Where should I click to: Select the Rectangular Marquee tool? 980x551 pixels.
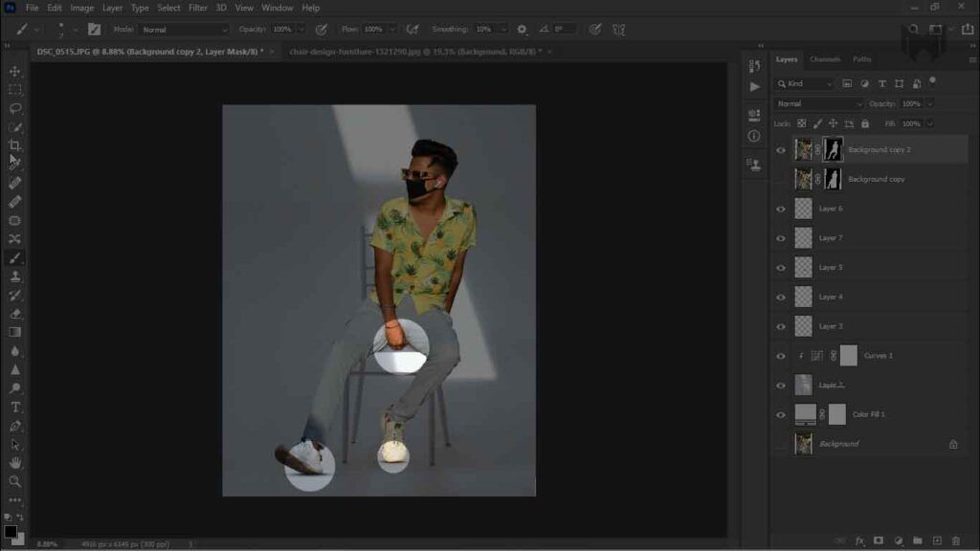coord(15,90)
